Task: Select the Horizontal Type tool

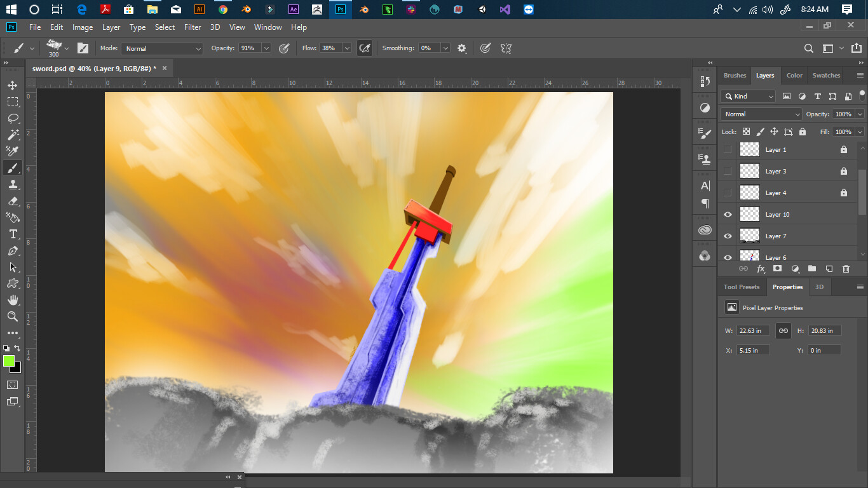Action: click(13, 234)
